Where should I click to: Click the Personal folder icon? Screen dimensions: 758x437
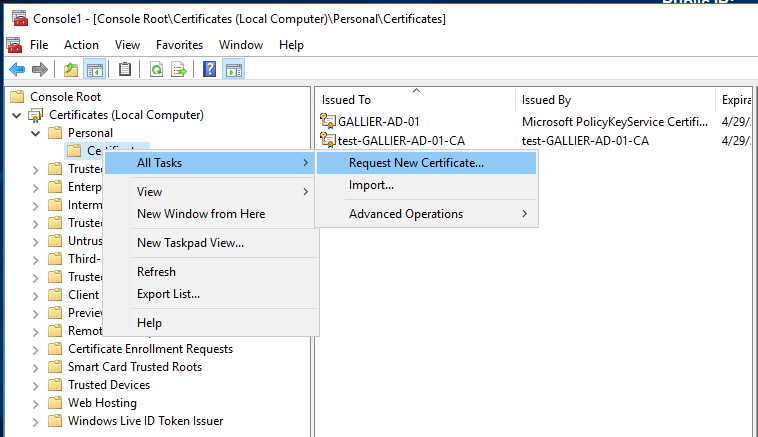coord(55,132)
